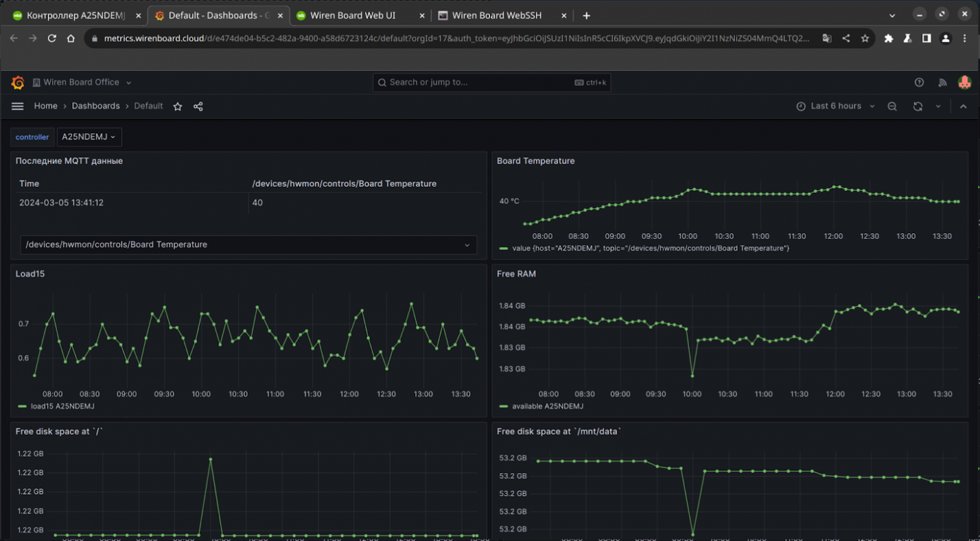Click the browser share page icon
Image resolution: width=980 pixels, height=541 pixels.
[x=846, y=38]
